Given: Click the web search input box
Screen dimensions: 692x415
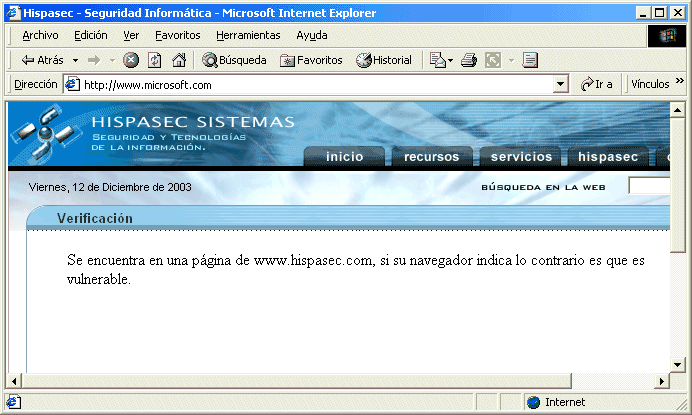Looking at the screenshot, I should click(x=649, y=186).
